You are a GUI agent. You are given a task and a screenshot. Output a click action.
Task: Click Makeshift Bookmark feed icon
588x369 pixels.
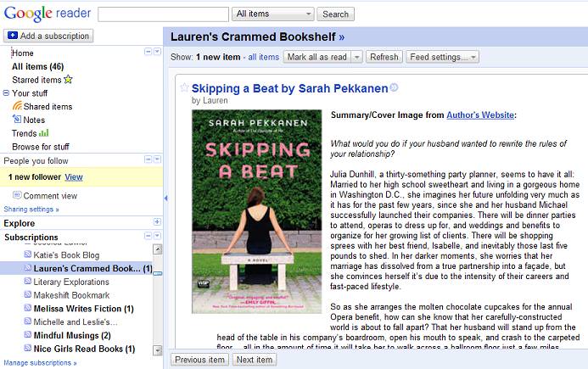click(28, 294)
